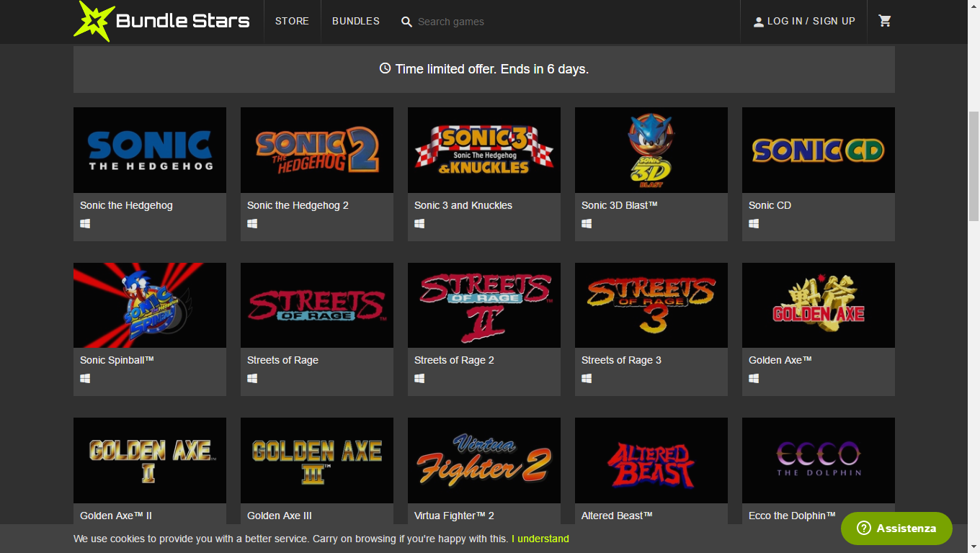Click the user account icon
This screenshot has height=553, width=980.
[758, 22]
